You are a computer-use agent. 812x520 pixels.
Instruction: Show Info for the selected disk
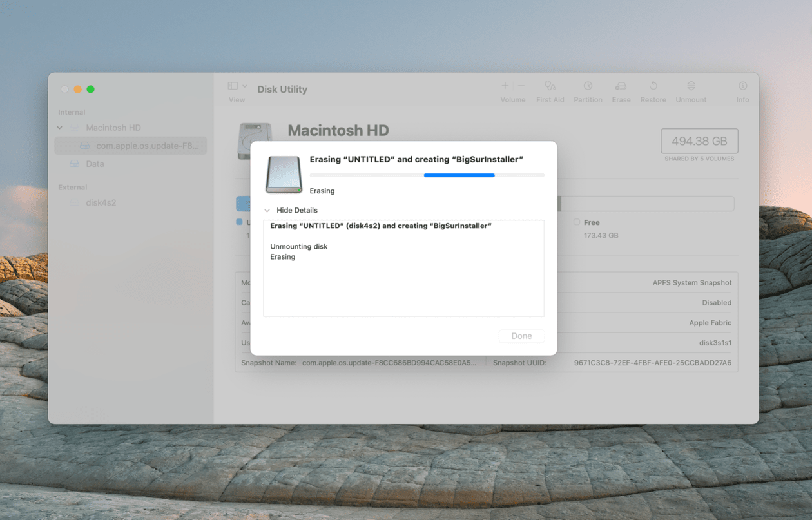coord(742,86)
